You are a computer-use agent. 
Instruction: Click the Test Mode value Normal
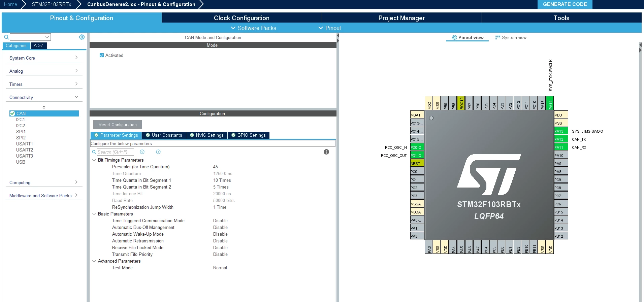(x=220, y=268)
